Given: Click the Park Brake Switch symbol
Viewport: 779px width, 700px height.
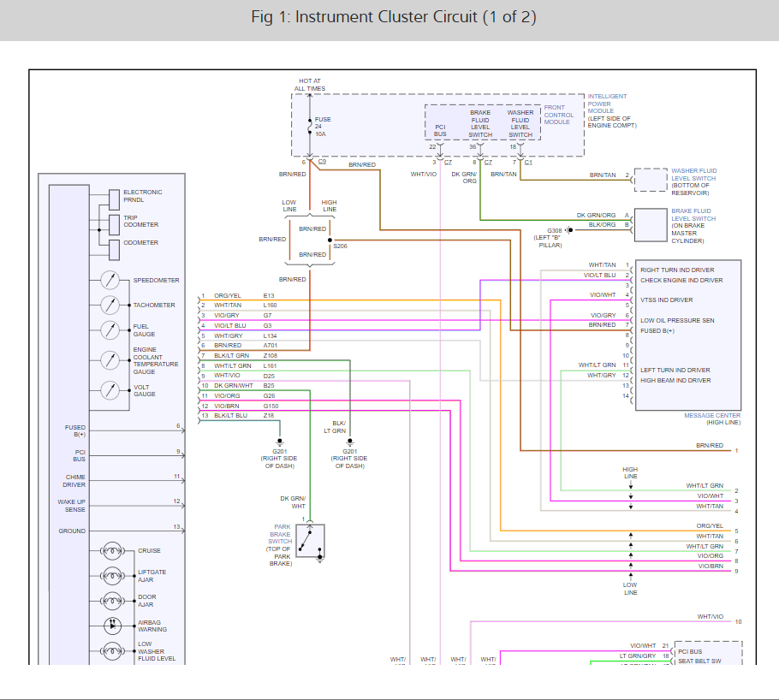Looking at the screenshot, I should click(x=311, y=541).
